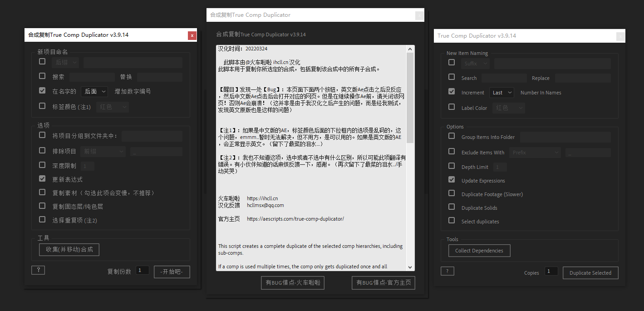The width and height of the screenshot is (644, 311).
Task: Click the 有BUG慎点-官方主页 button
Action: pos(383,282)
